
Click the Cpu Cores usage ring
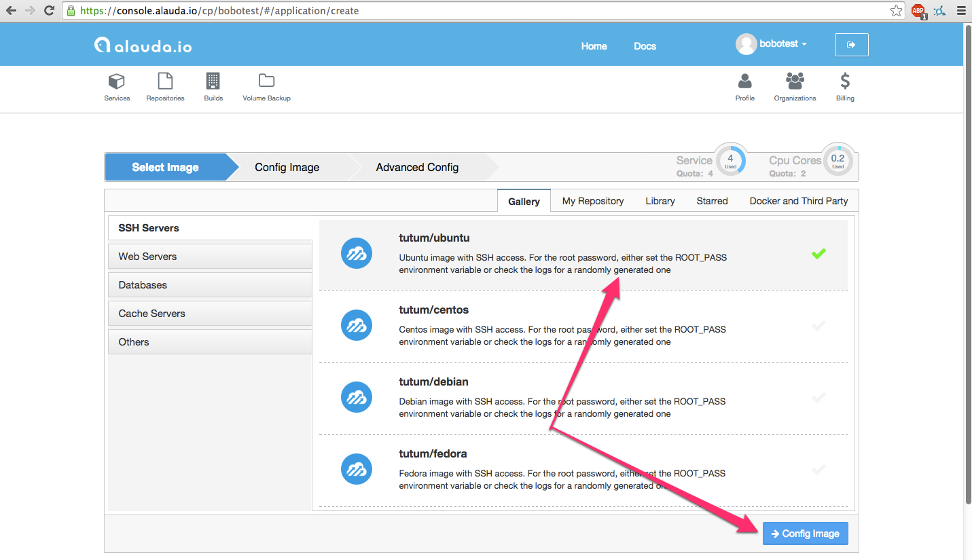[x=838, y=160]
